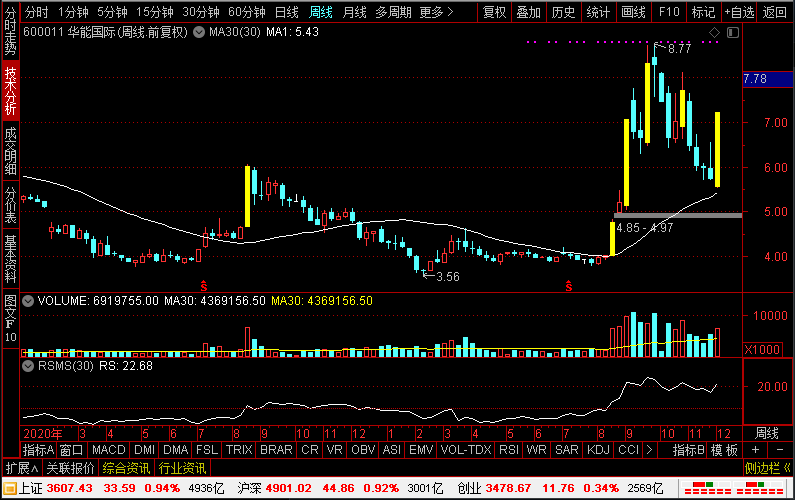Toggle the 标记 marker button
Viewport: 795px width, 500px height.
(x=703, y=13)
